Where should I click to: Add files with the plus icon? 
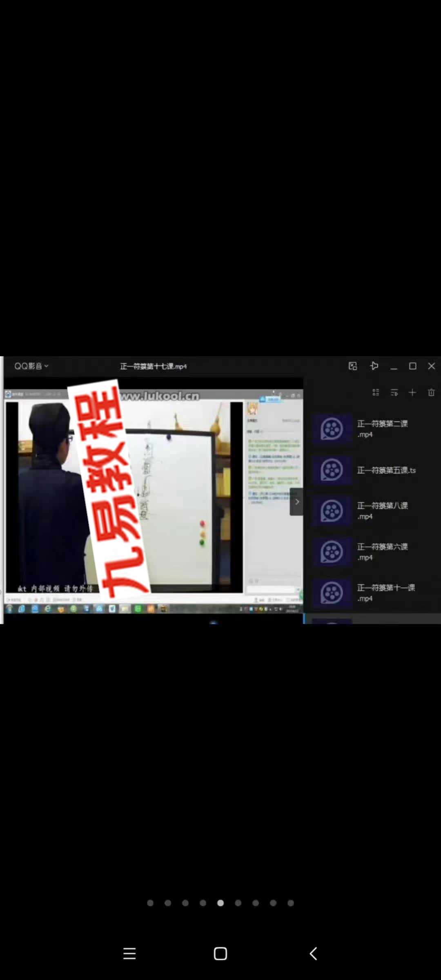click(x=412, y=392)
